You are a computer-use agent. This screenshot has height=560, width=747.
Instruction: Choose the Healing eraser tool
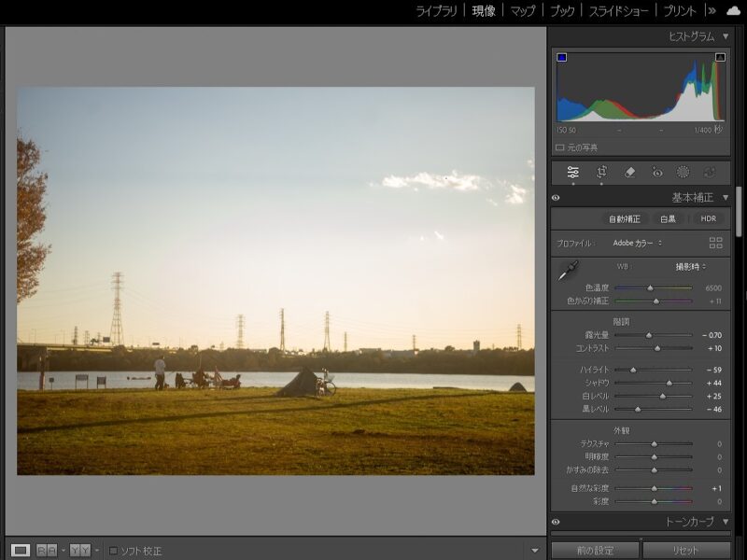pyautogui.click(x=629, y=173)
